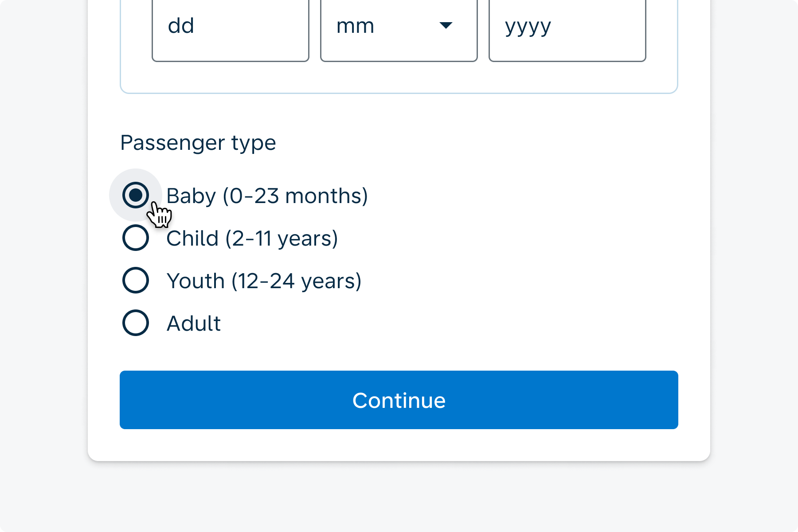798x532 pixels.
Task: Select the Baby (0-23 months) radio button
Action: click(136, 195)
